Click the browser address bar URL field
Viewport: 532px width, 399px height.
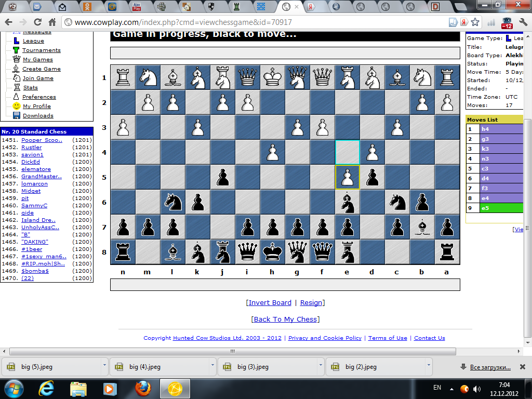click(249, 22)
